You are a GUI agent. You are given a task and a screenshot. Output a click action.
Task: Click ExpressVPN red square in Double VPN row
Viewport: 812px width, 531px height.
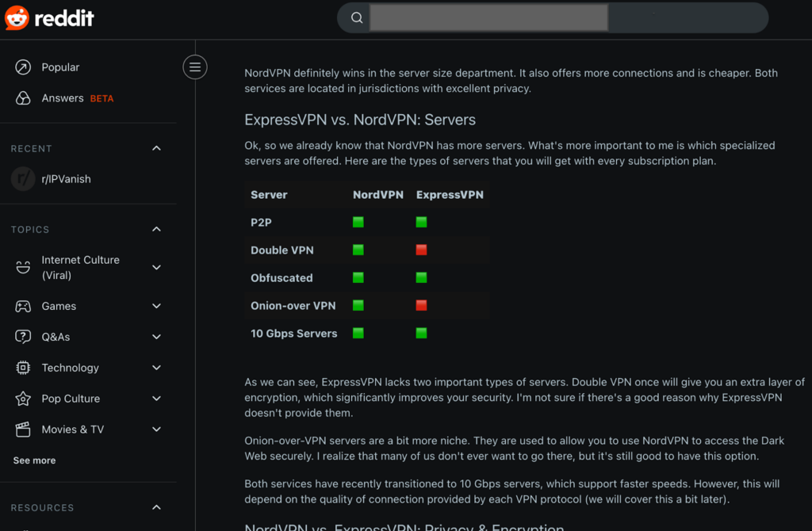[x=421, y=250]
